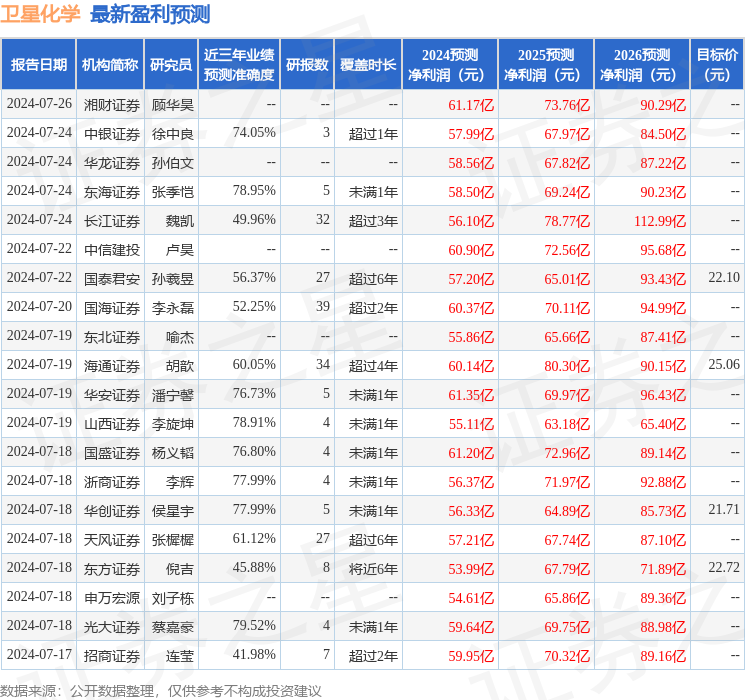Select the 光大证券 institution cell
The height and width of the screenshot is (700, 745).
point(112,626)
